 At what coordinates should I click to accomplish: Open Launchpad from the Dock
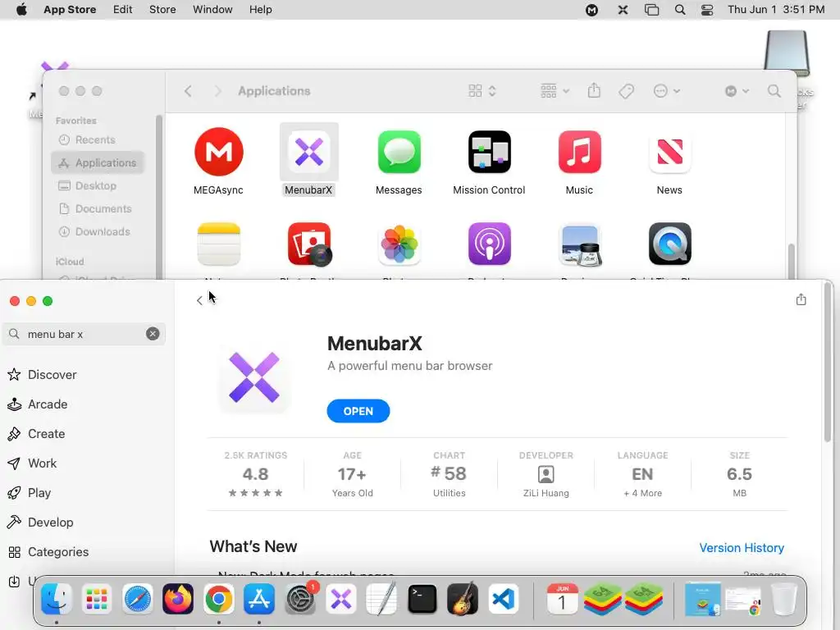coord(97,598)
